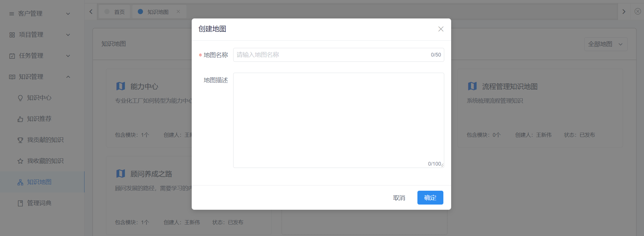The width and height of the screenshot is (644, 236).
Task: Close the 创建地图 dialog with X
Action: pos(441,29)
